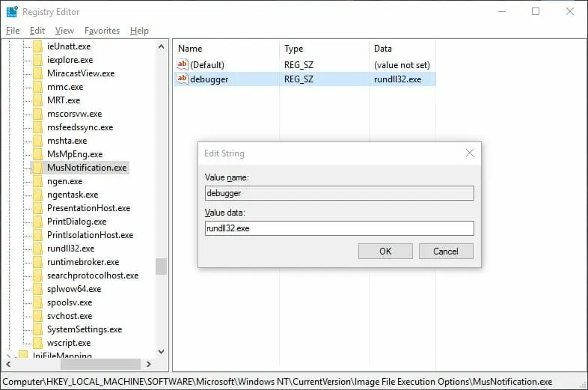Click the tree scroll up arrow

(x=162, y=47)
